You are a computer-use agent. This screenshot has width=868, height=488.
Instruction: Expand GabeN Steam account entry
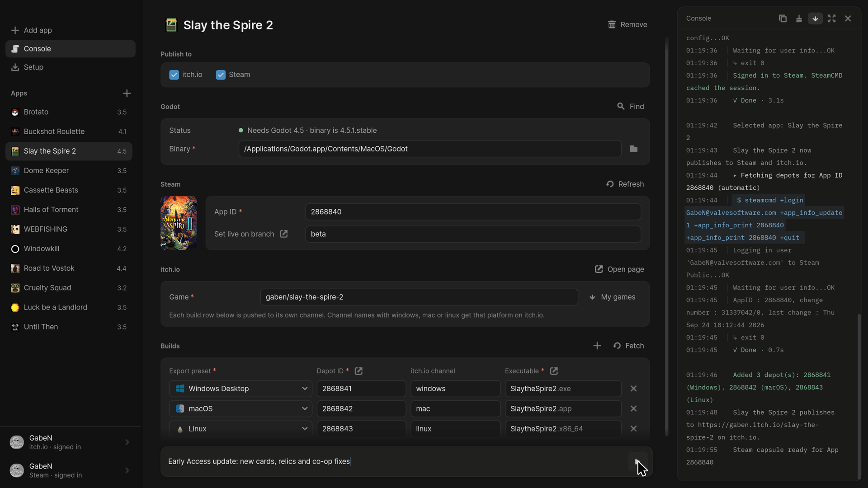pos(71,470)
